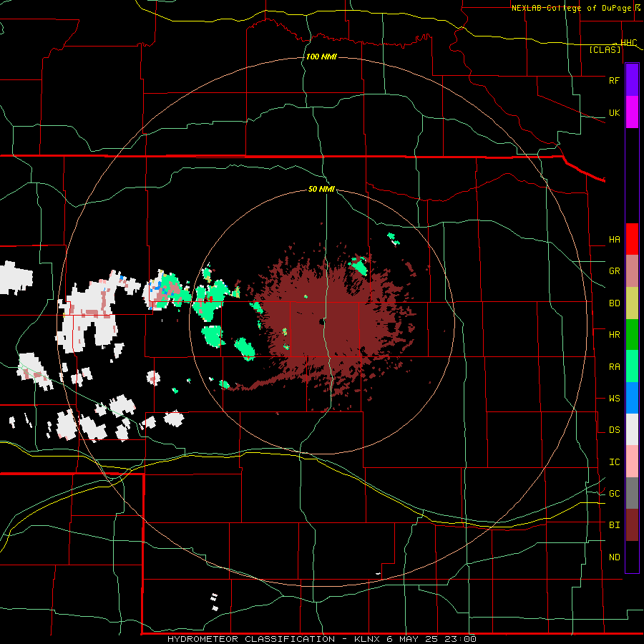Click the 50 NMI range ring label
644x644 pixels.
tap(321, 190)
